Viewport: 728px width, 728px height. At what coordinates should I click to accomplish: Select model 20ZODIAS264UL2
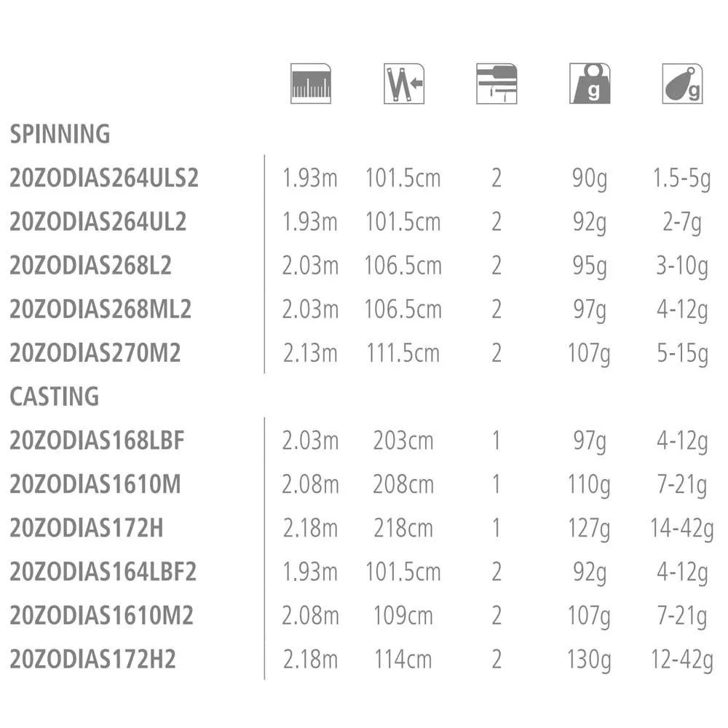click(98, 222)
